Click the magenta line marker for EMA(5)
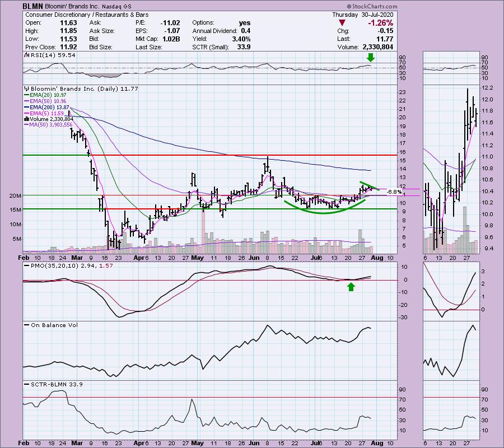The width and height of the screenshot is (504, 448). (27, 114)
